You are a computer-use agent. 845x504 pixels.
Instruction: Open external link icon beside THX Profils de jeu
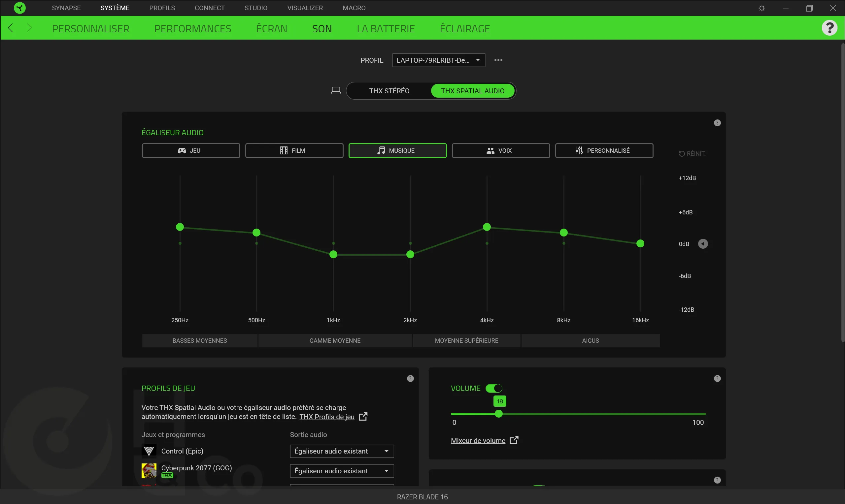click(x=363, y=416)
